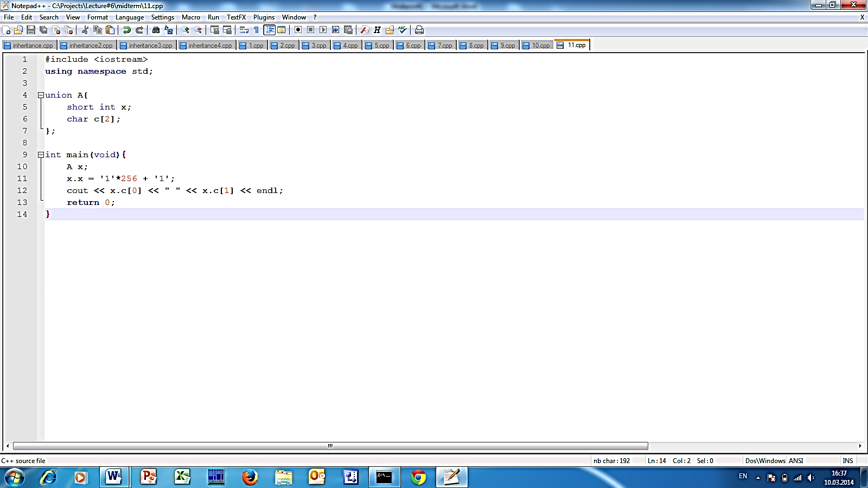868x488 pixels.
Task: Click the INS status bar field
Action: pyautogui.click(x=848, y=461)
